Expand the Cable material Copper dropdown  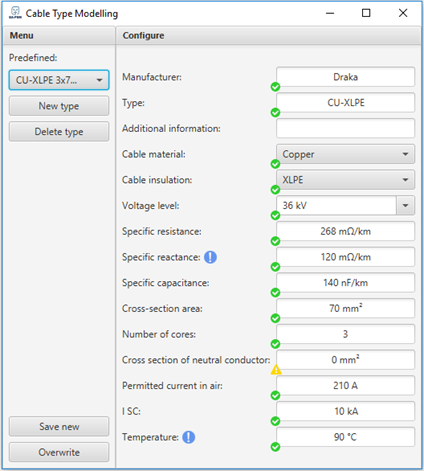coord(345,154)
